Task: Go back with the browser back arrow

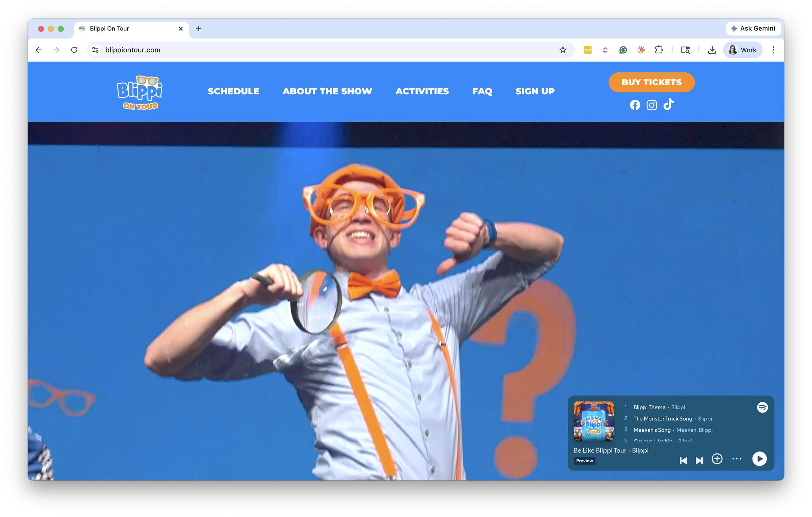Action: (39, 50)
